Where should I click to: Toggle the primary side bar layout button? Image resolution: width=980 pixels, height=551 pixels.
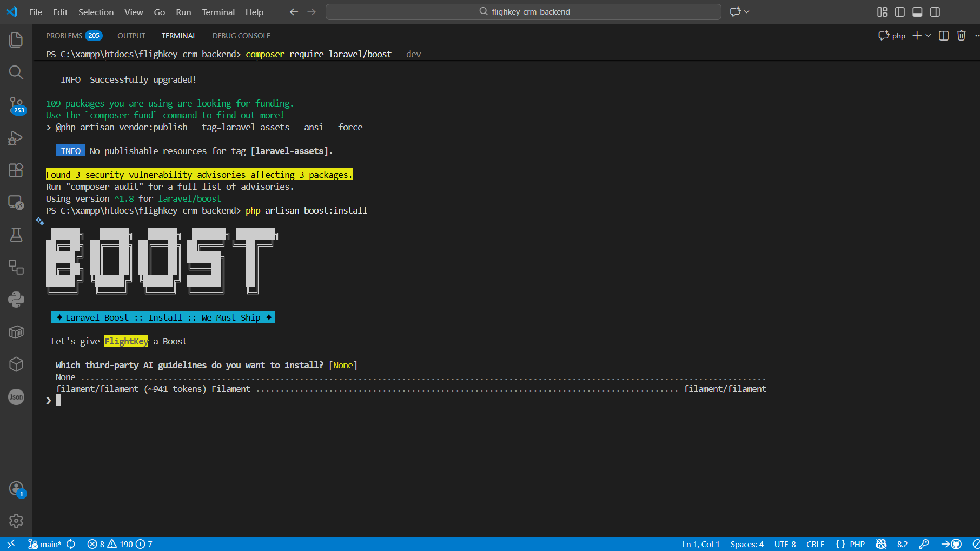pos(900,12)
